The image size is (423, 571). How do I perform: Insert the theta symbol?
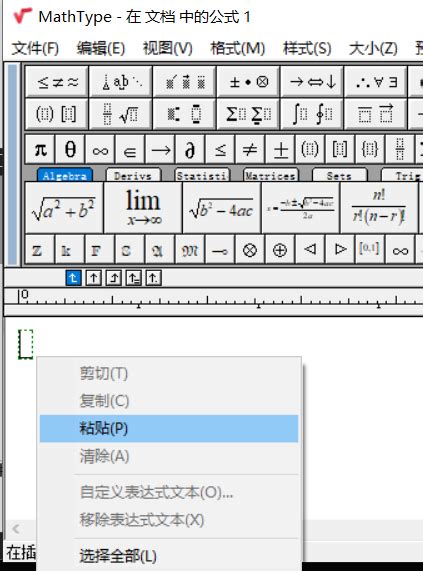click(70, 149)
